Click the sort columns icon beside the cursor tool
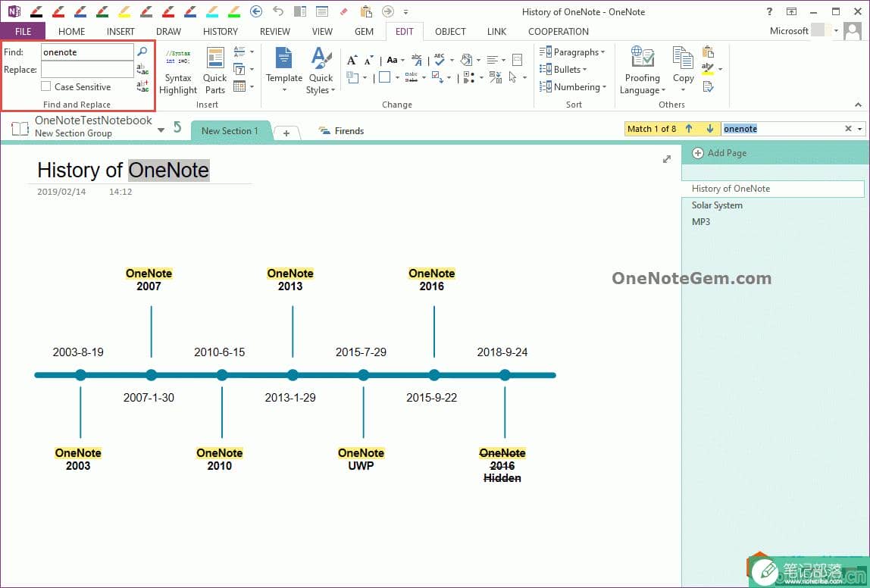Viewport: 870px width, 588px height. pos(496,77)
